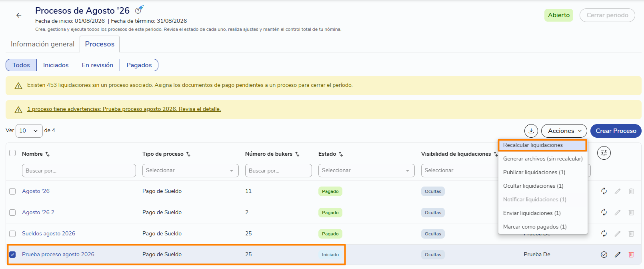This screenshot has height=269, width=644.
Task: Check the Agosto '26 row checkbox
Action: point(12,191)
